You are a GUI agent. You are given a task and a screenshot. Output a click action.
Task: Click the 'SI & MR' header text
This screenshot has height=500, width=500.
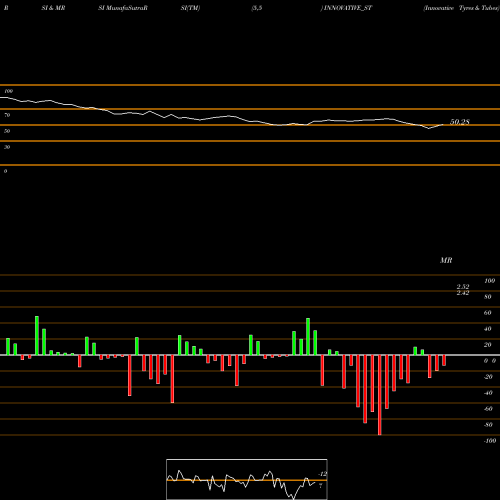pos(53,8)
